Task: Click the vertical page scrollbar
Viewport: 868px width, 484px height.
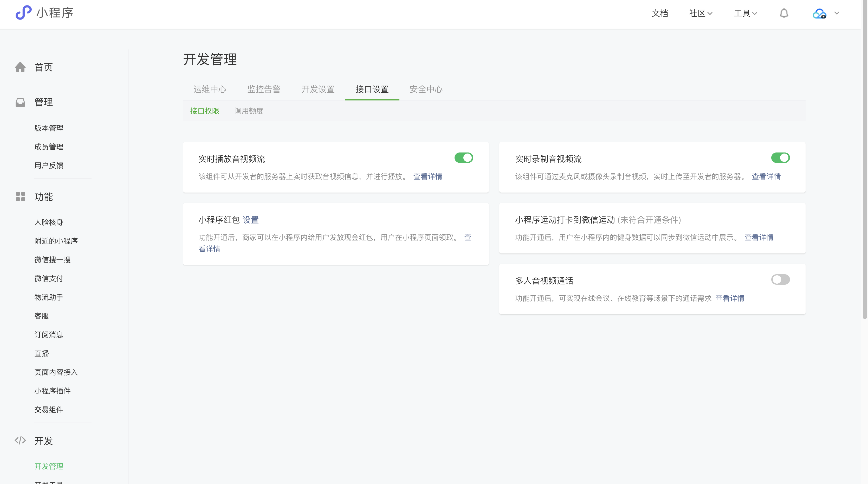Action: [864, 159]
